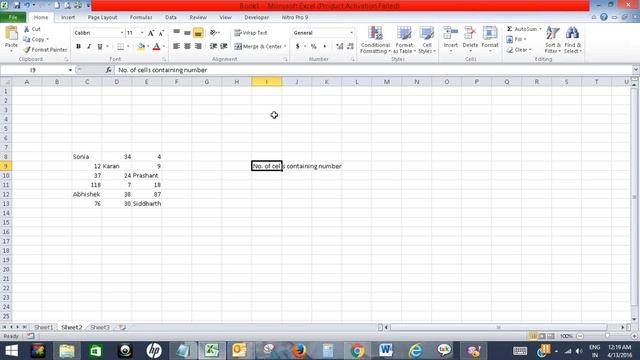
Task: Open the borders dropdown arrow
Action: coord(128,47)
